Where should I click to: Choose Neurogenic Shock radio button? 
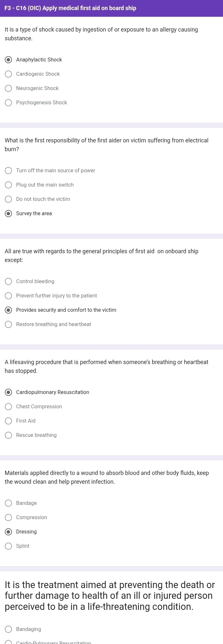pos(9,88)
